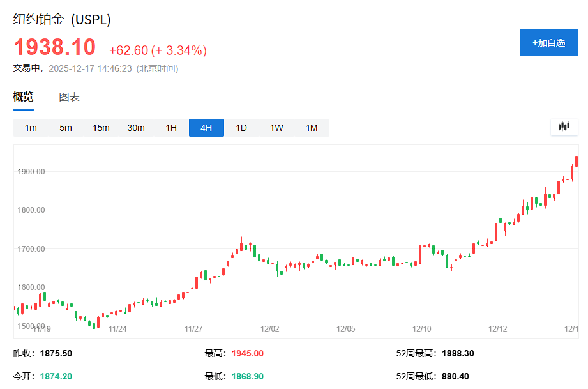588x389 pixels.
Task: Click the 12/02 date label on axis
Action: pyautogui.click(x=270, y=329)
